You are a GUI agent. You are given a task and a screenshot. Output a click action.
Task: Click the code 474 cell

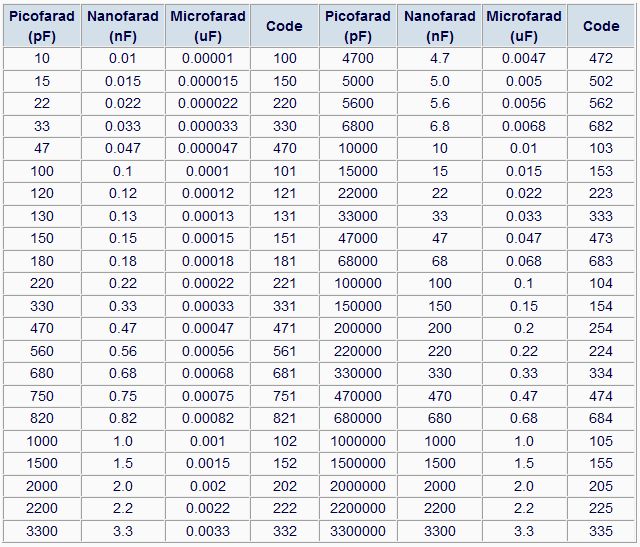(600, 396)
